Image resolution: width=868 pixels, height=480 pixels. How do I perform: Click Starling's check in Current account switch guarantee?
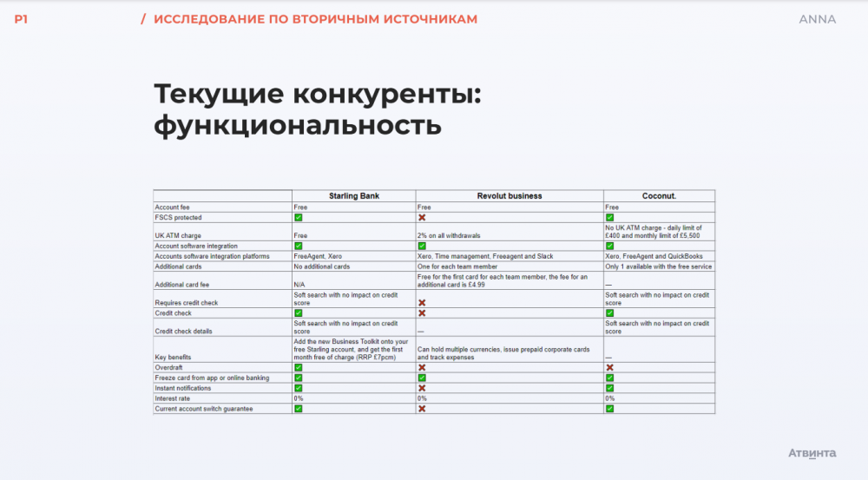tap(299, 409)
